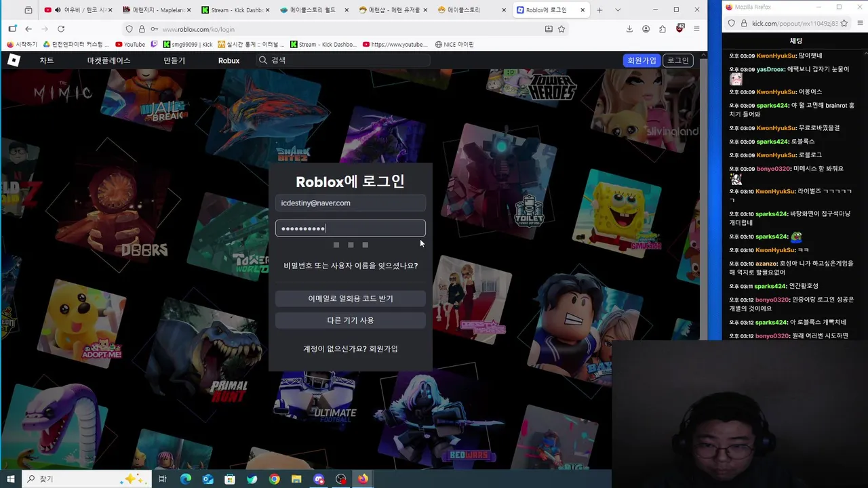
Task: Open the Windows Start menu
Action: (10, 479)
